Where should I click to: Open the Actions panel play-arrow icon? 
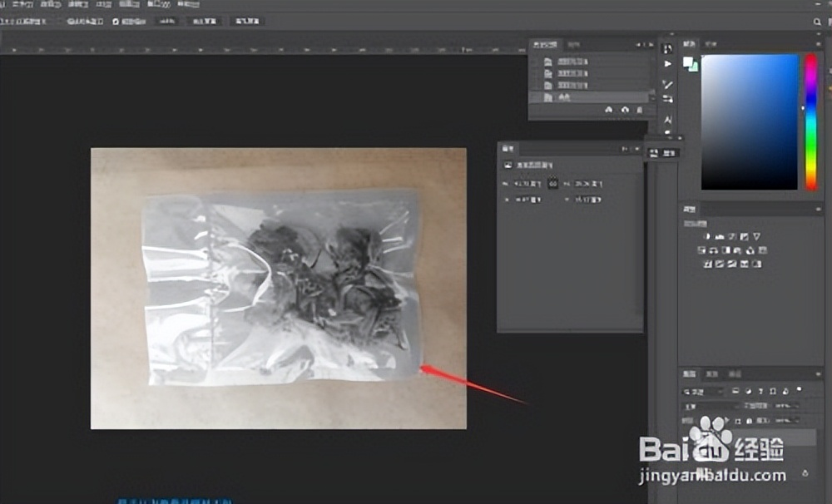[x=667, y=64]
